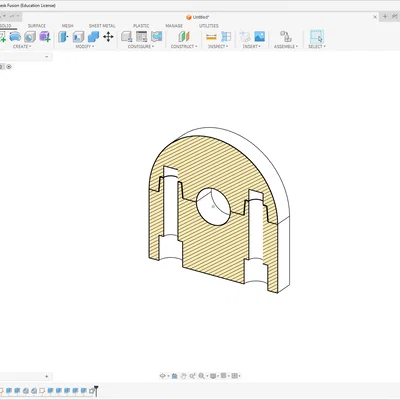
Task: Switch to the UTILITIES tab
Action: coord(209,26)
